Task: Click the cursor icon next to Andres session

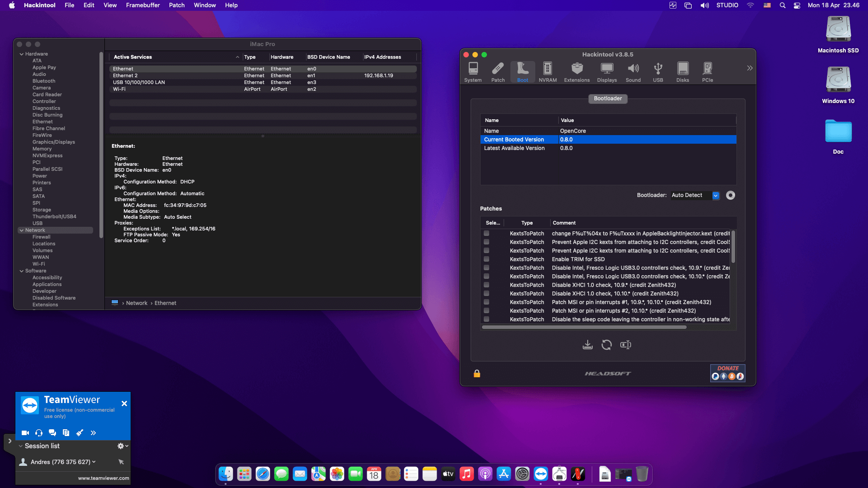Action: point(121,462)
